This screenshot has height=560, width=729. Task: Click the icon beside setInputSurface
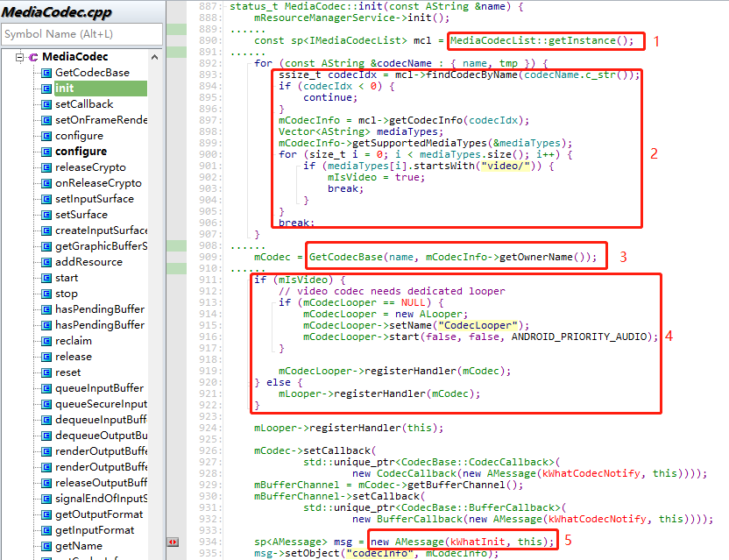pyautogui.click(x=46, y=200)
